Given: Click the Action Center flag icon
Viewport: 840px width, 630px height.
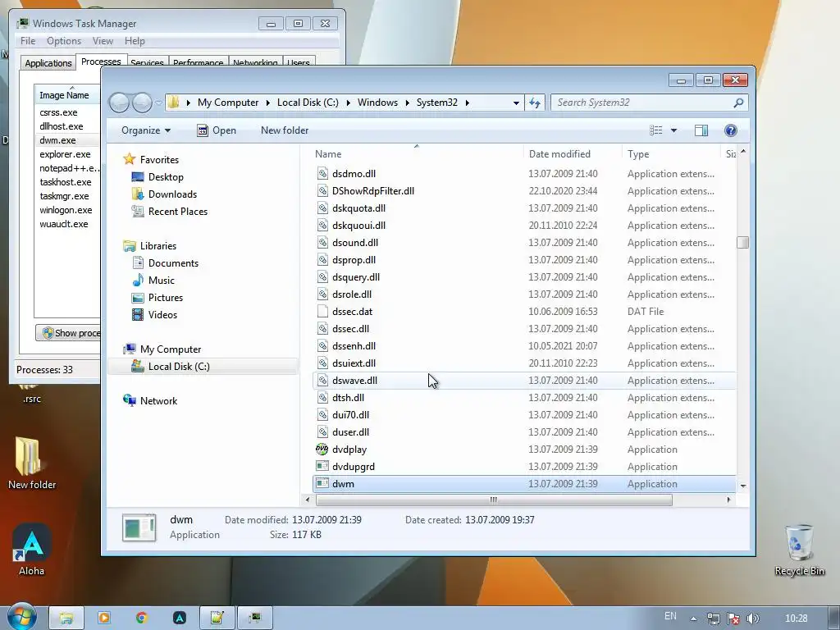Looking at the screenshot, I should 733,619.
